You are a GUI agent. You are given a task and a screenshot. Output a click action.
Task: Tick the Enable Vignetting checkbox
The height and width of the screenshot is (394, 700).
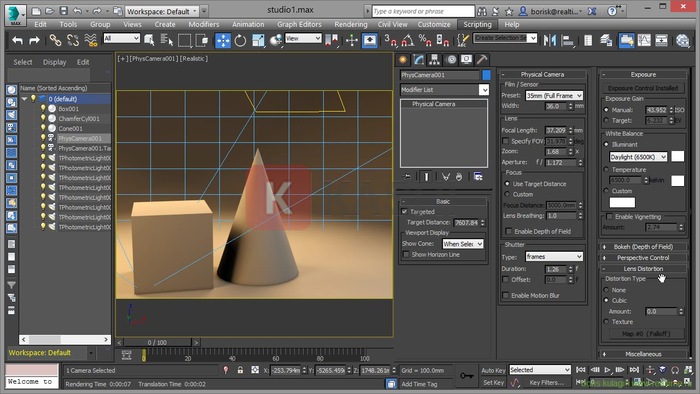coord(609,216)
